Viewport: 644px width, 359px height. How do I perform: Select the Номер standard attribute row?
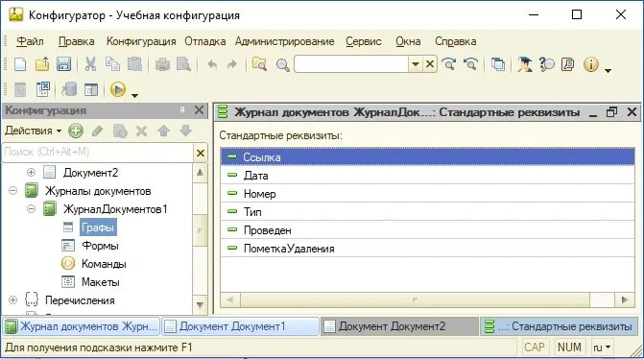427,194
